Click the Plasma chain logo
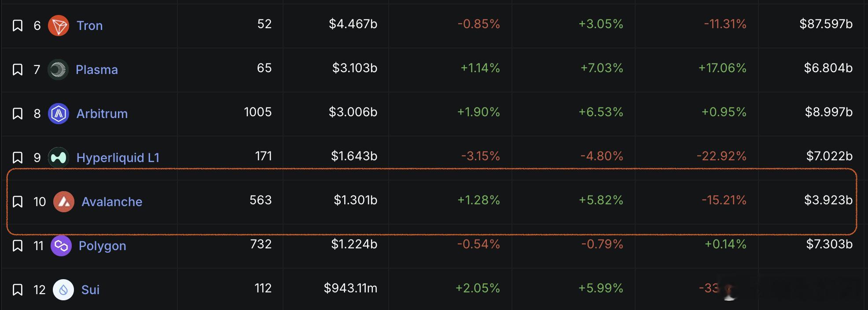 tap(59, 69)
